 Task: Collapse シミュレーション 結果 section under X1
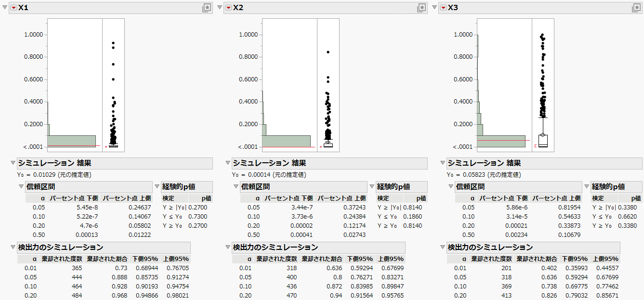(13, 163)
